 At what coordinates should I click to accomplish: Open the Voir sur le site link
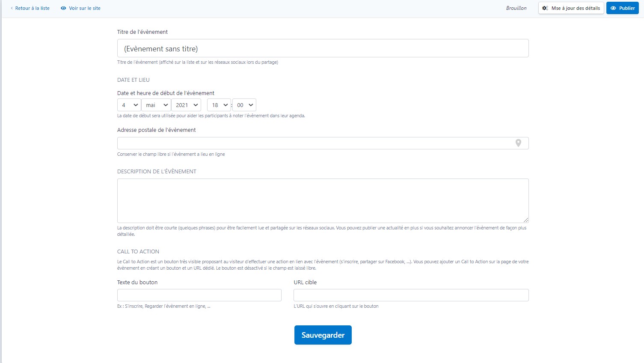point(84,8)
